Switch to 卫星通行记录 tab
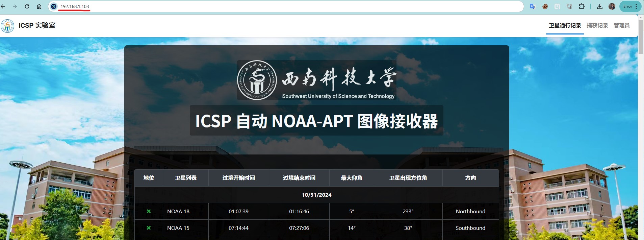644x240 pixels. [x=565, y=25]
